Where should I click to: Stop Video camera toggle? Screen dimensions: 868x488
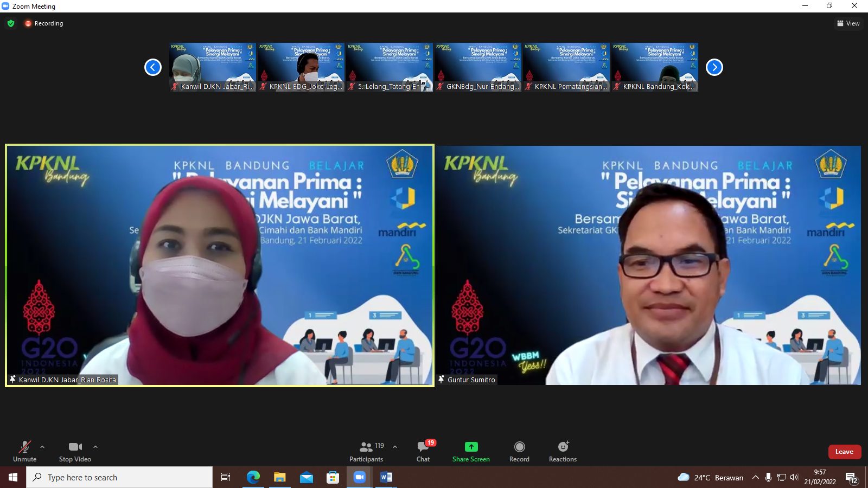(75, 451)
